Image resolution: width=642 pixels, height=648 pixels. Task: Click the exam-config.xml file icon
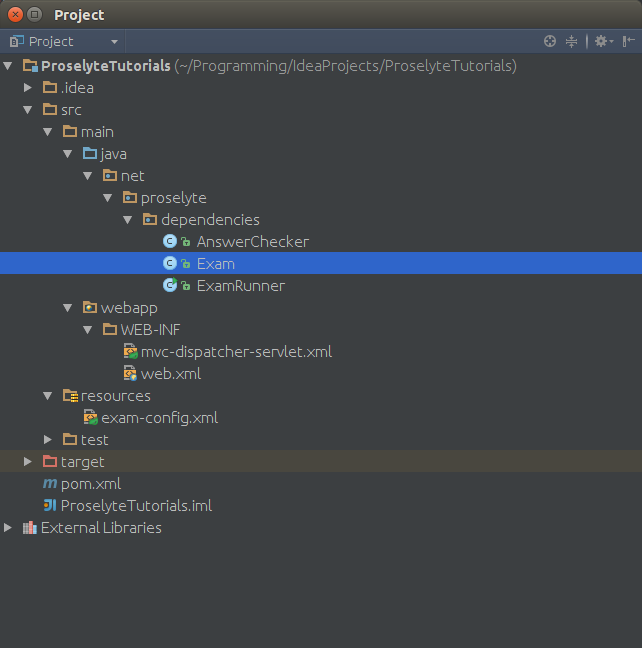90,418
